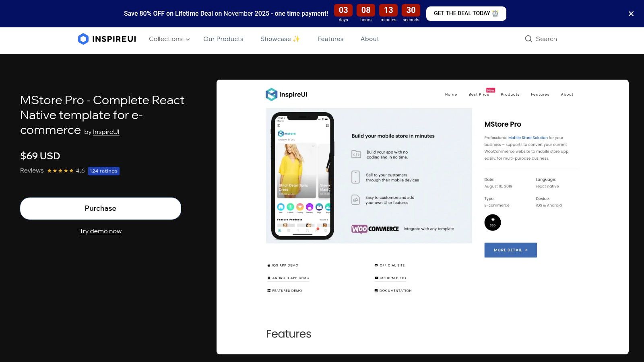The width and height of the screenshot is (644, 362).
Task: Click the inspireUI logo inside the embedded preview
Action: point(286,95)
